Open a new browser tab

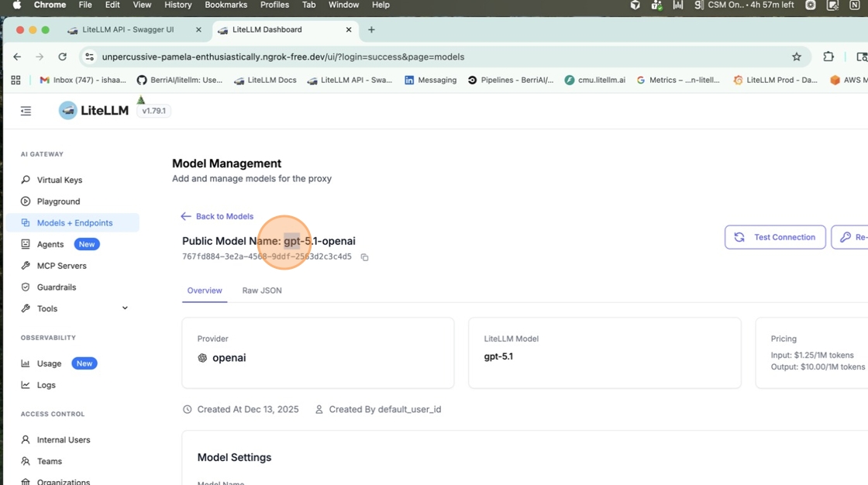click(x=371, y=30)
